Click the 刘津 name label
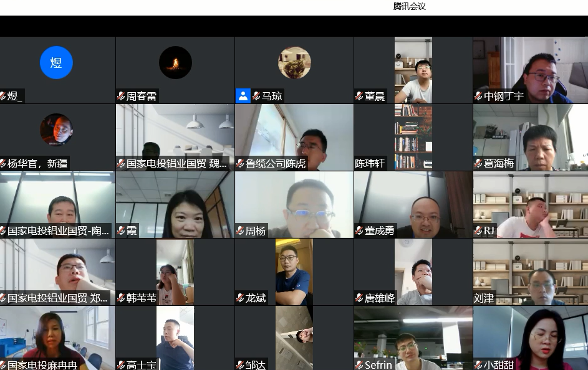 coord(484,298)
